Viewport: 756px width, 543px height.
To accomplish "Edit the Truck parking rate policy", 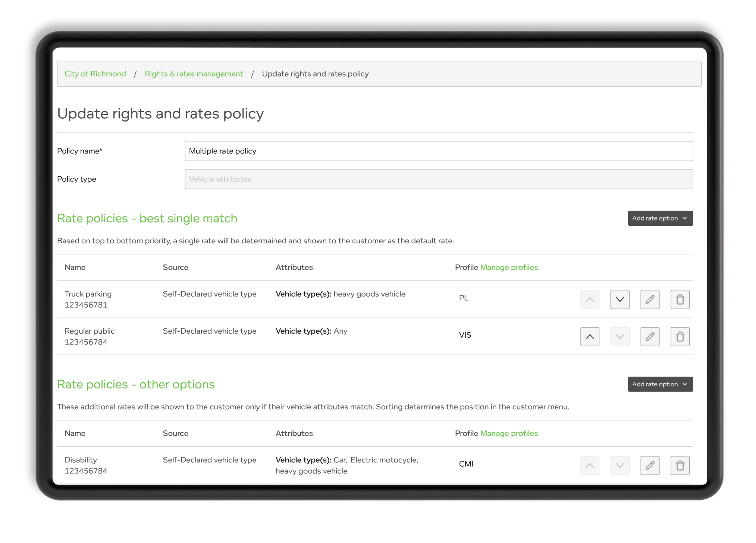I will click(650, 299).
